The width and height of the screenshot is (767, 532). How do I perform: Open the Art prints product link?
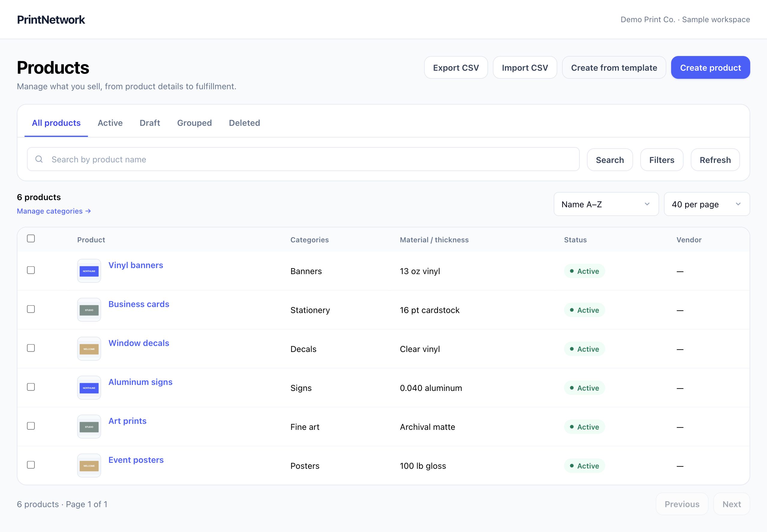pos(127,421)
